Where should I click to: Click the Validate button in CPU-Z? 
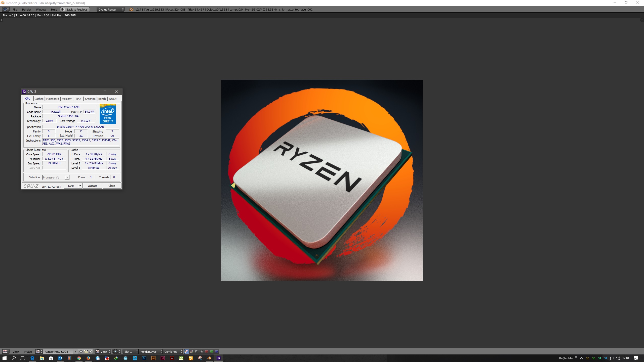pos(92,186)
